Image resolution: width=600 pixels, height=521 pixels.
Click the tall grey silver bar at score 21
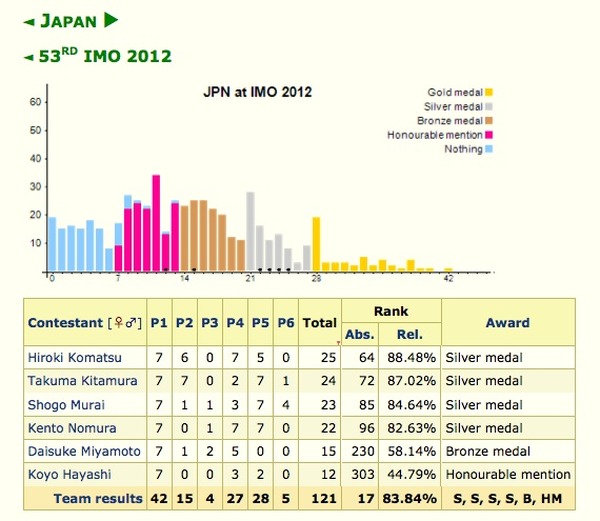pos(251,232)
